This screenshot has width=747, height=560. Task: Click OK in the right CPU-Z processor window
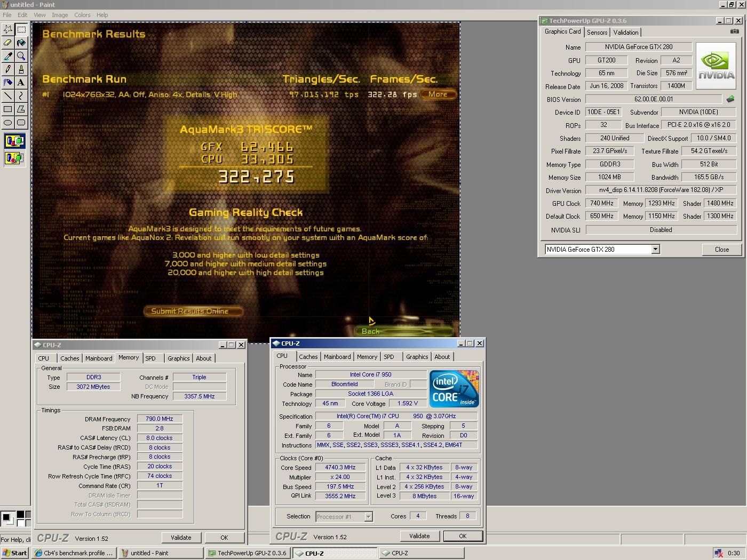click(463, 536)
